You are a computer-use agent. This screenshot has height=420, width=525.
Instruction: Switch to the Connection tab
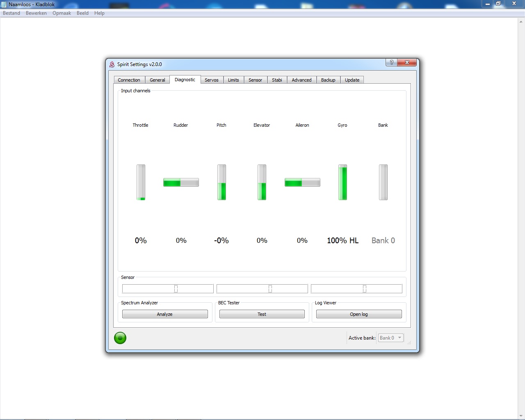click(x=129, y=80)
